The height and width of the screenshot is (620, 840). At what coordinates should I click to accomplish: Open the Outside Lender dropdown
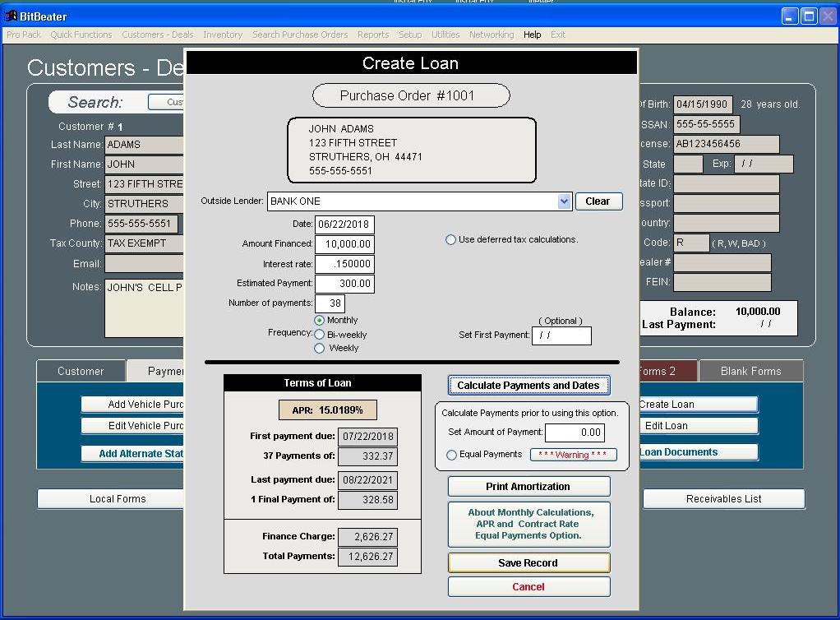coord(564,201)
